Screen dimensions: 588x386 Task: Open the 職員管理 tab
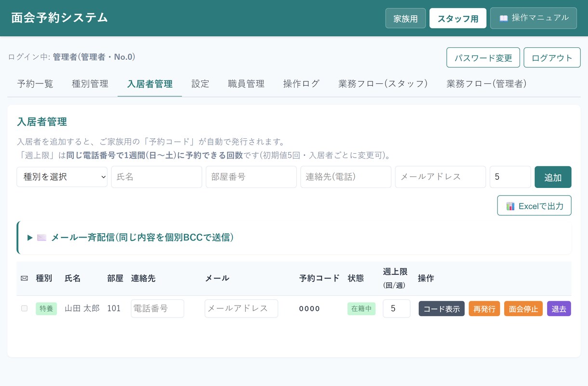point(246,84)
